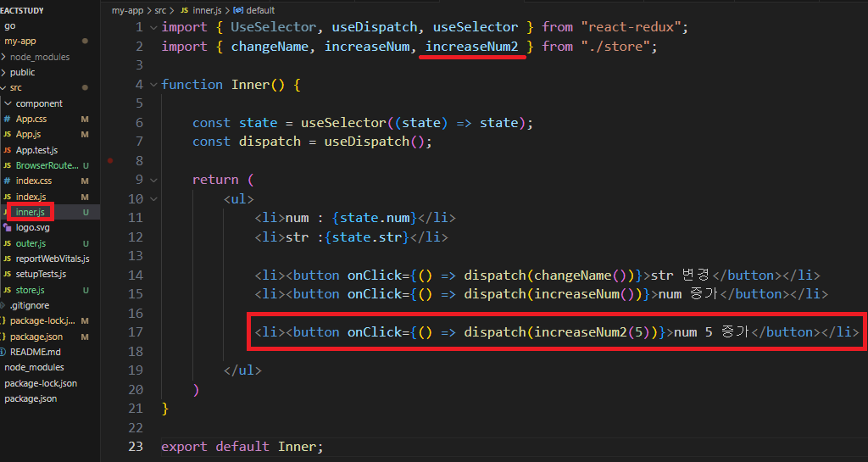Screen dimensions: 868x462
Task: Select 'default' breadcrumb segment
Action: (x=260, y=10)
